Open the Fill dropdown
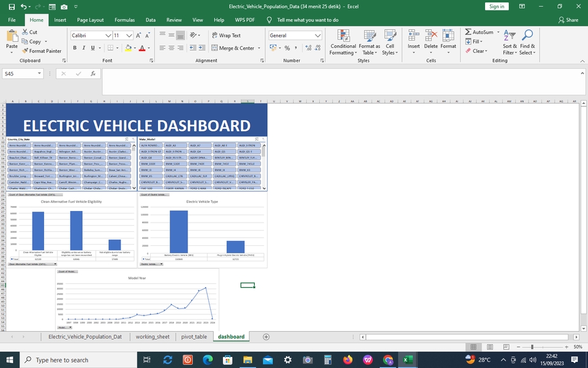 [474, 41]
